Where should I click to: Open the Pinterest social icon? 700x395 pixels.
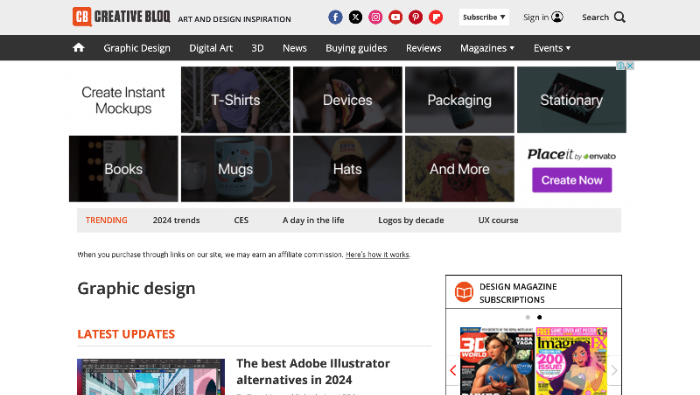pyautogui.click(x=416, y=17)
